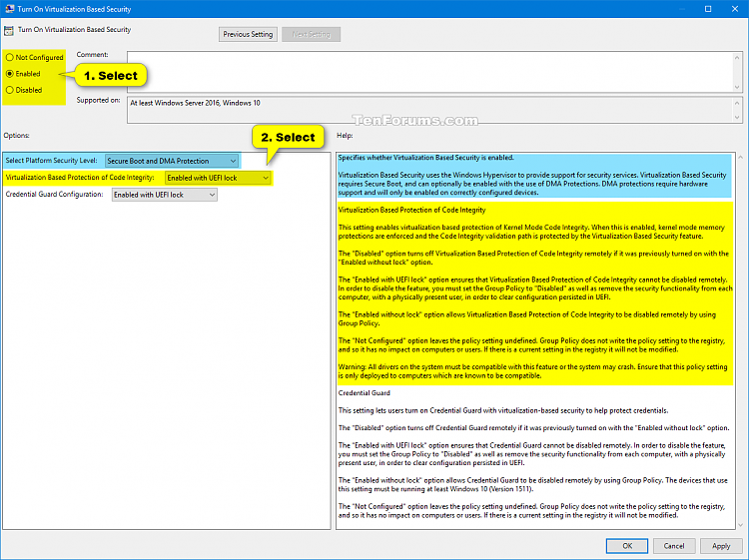
Task: Click the Previous Setting button
Action: (x=248, y=34)
